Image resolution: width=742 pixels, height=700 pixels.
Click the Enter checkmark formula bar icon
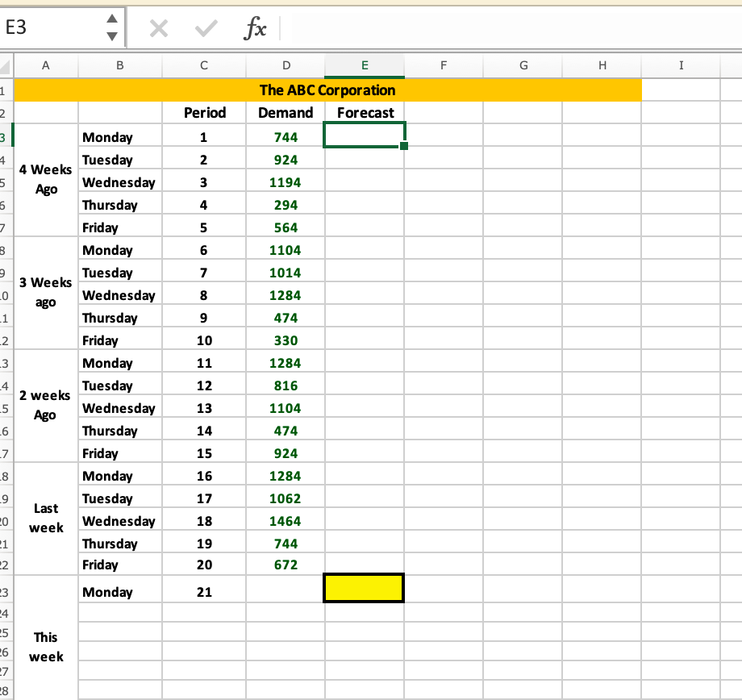pos(206,27)
